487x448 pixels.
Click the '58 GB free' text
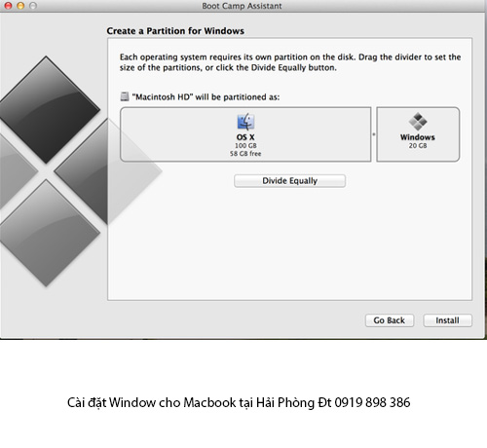click(x=245, y=154)
